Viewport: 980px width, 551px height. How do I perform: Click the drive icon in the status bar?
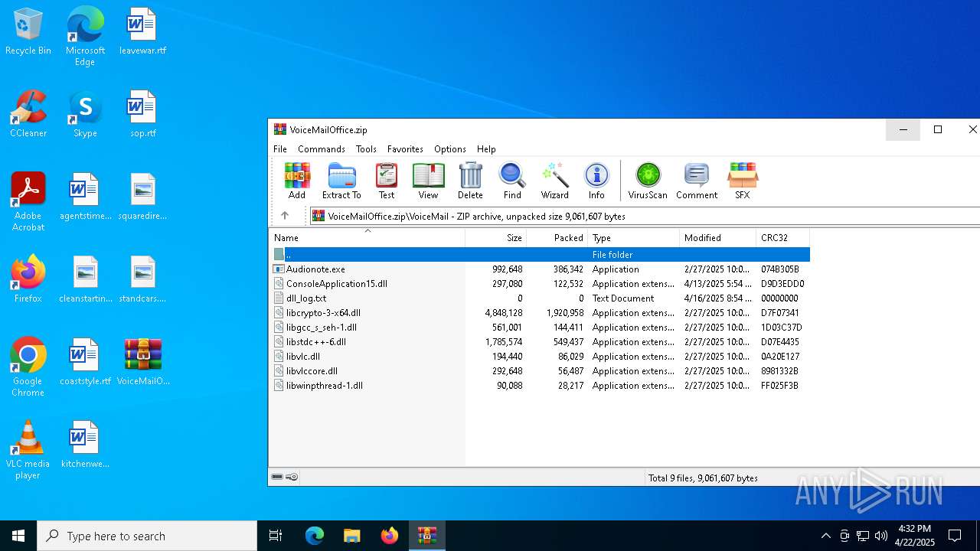coord(277,478)
